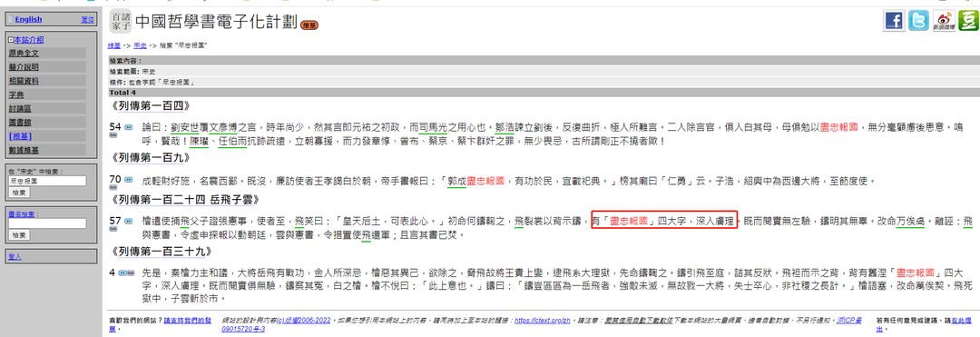Open 簡介說明 in the sidebar
Image resolution: width=980 pixels, height=337 pixels.
coord(24,67)
